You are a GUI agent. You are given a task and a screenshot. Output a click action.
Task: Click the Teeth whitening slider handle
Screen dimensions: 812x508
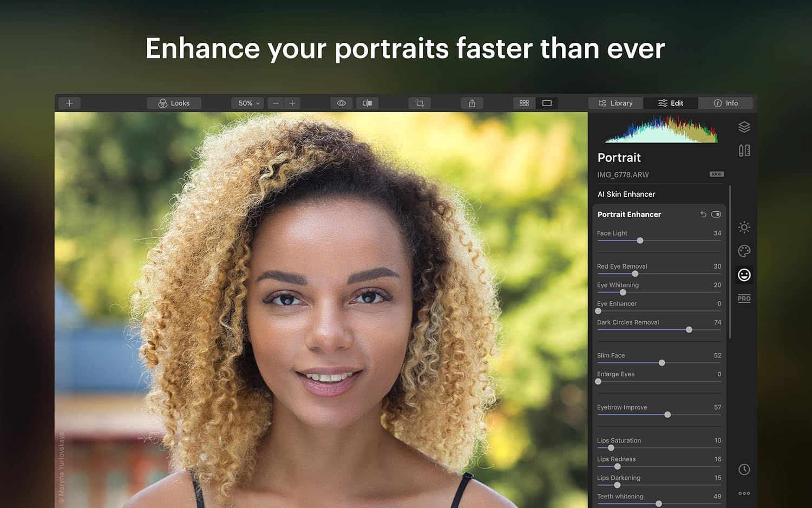(658, 504)
